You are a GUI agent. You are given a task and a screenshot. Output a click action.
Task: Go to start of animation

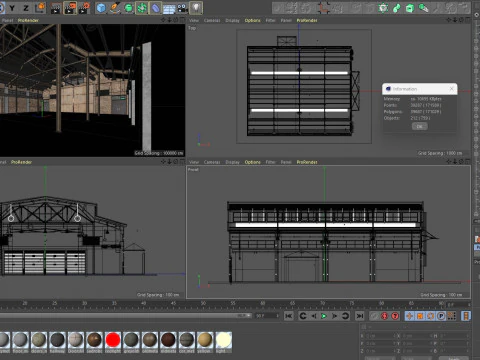[x=289, y=316]
